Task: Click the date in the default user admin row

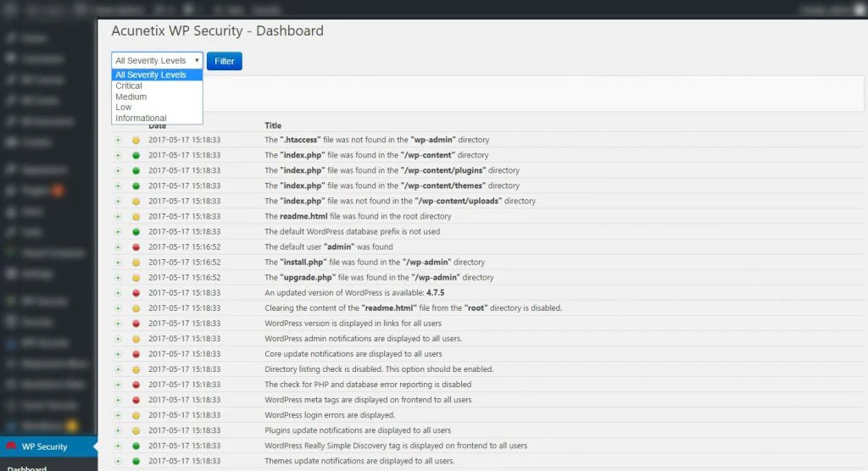Action: point(184,247)
